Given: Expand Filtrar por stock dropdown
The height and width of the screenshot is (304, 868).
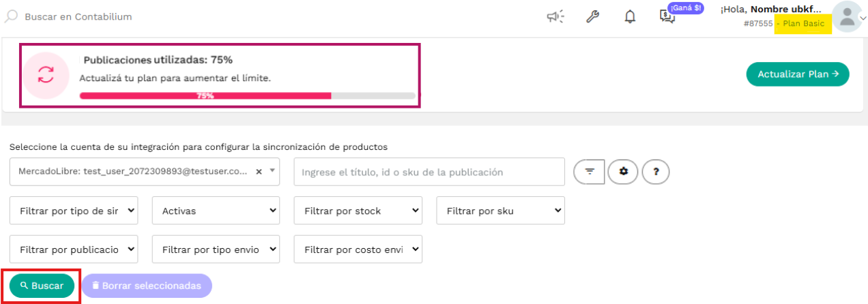Looking at the screenshot, I should tap(358, 211).
